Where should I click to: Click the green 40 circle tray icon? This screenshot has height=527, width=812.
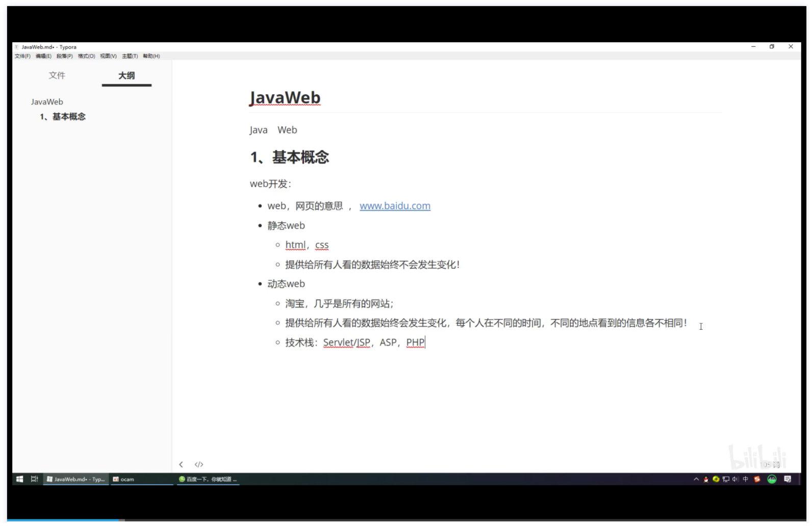[772, 479]
